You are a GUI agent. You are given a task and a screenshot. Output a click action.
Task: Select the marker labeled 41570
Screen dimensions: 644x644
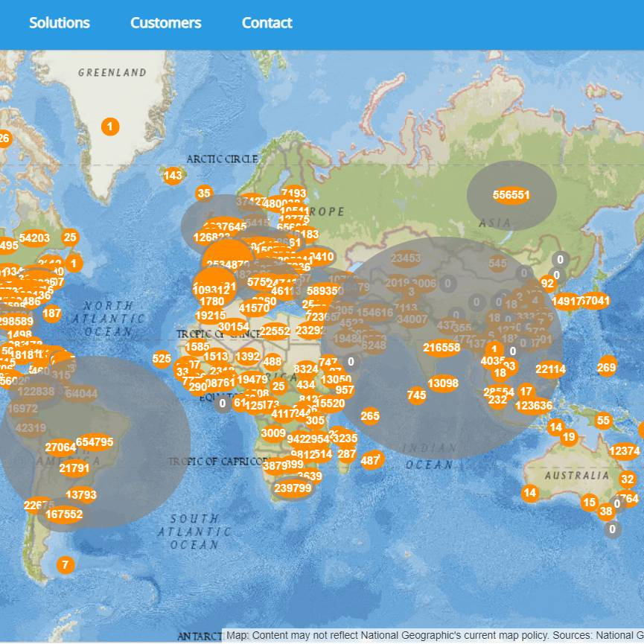point(254,308)
